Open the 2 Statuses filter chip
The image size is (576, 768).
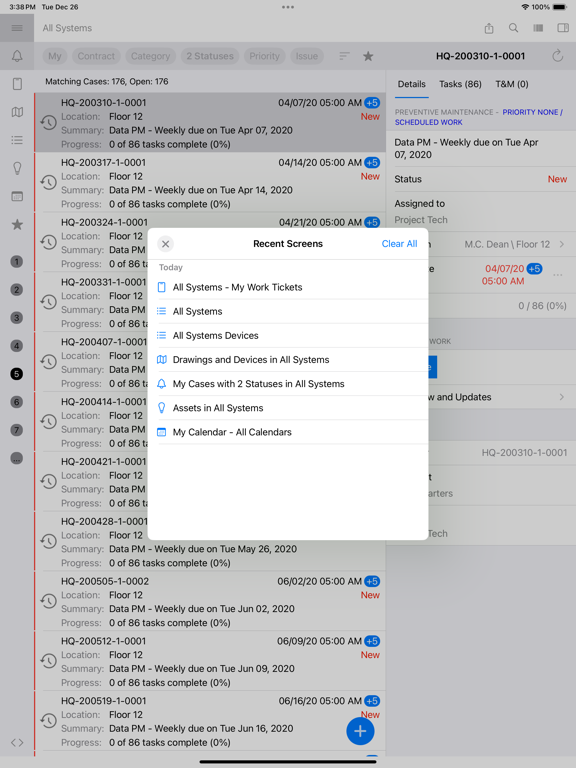pos(210,56)
